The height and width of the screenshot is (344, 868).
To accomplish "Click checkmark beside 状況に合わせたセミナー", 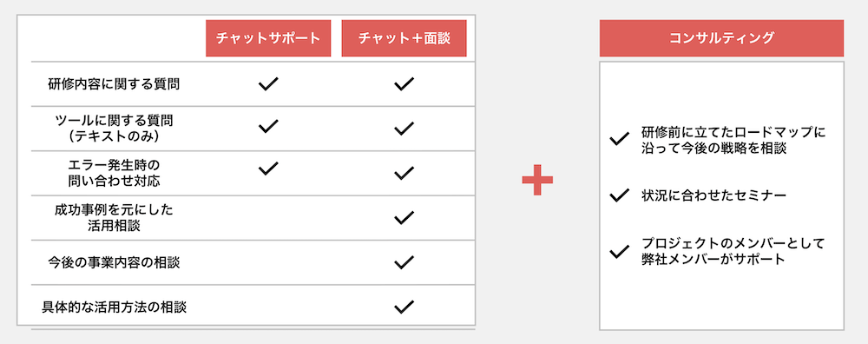I will 619,195.
